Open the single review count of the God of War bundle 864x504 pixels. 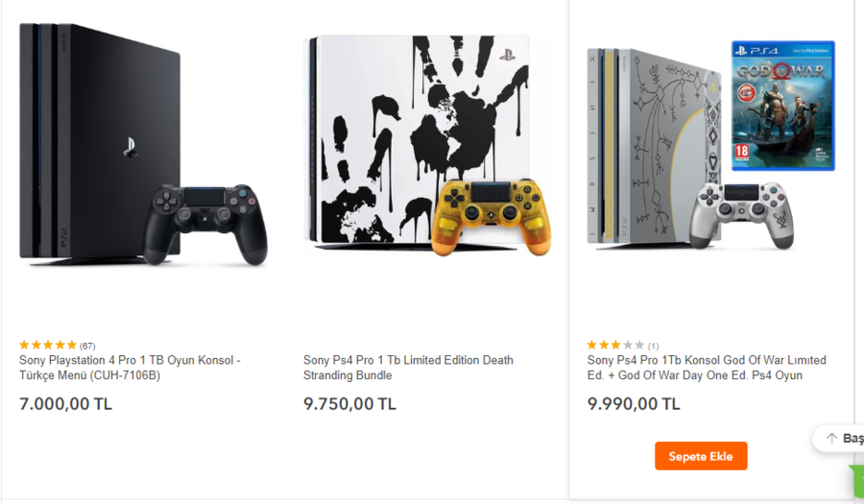(653, 346)
